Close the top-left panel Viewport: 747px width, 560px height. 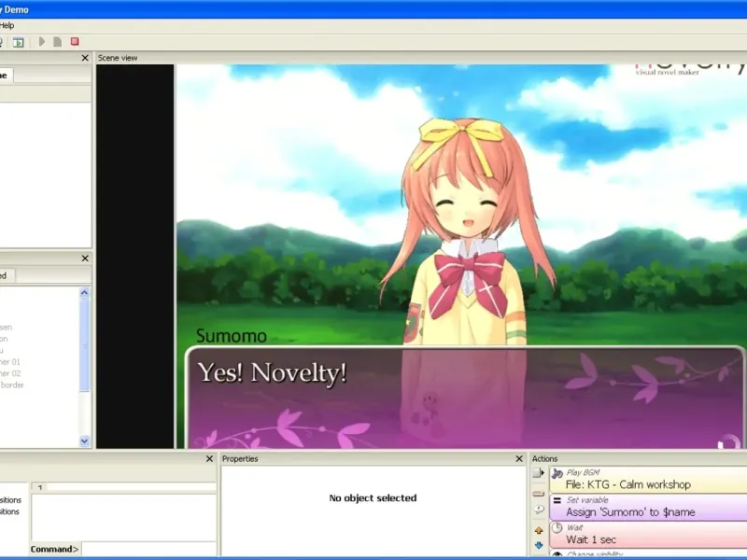pyautogui.click(x=85, y=58)
